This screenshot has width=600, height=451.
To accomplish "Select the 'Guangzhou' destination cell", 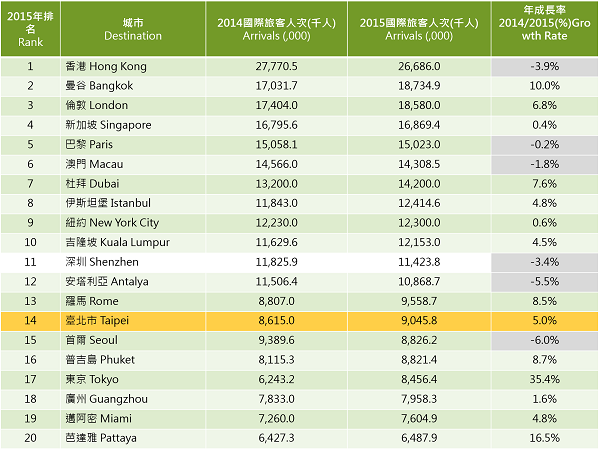I will pos(133,399).
